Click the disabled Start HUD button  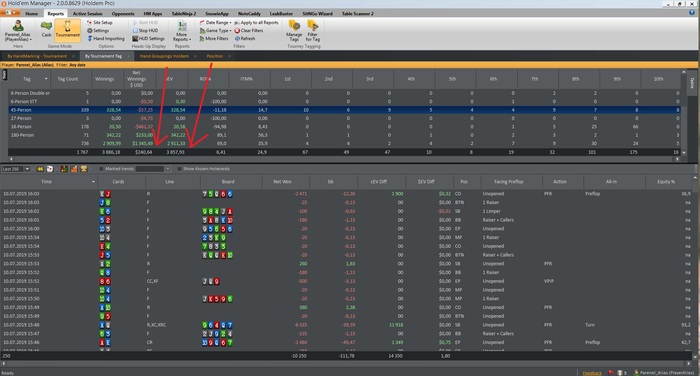coord(145,22)
